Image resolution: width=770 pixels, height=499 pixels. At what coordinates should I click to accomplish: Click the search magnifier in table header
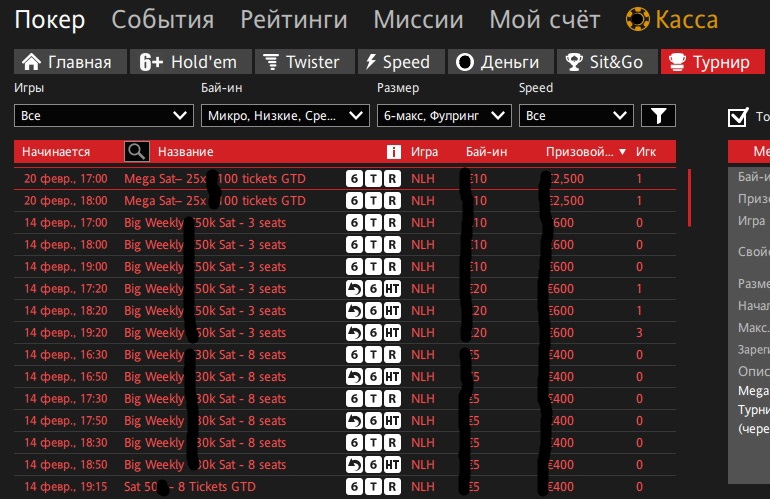coord(137,151)
